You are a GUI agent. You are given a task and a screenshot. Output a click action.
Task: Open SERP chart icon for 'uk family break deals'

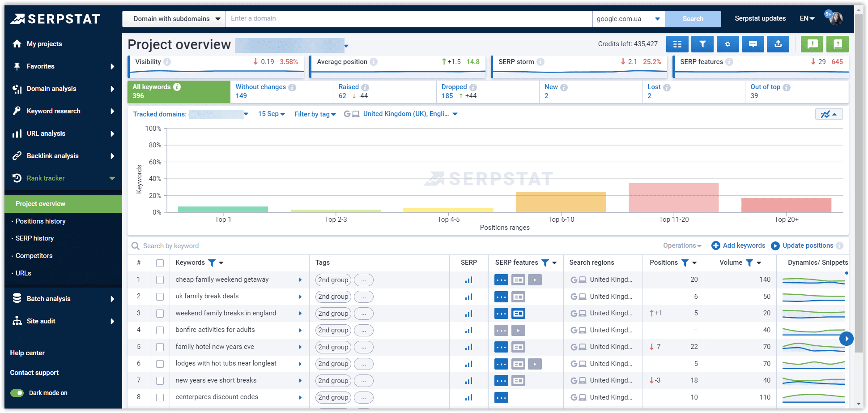pyautogui.click(x=468, y=297)
